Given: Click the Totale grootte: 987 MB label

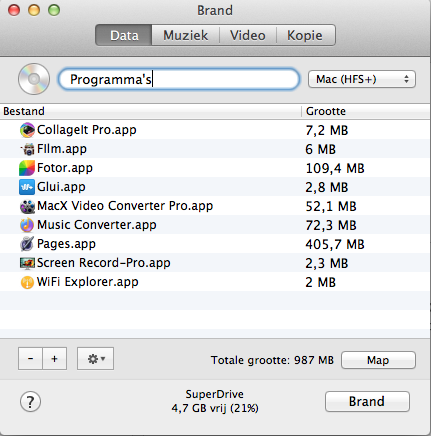Looking at the screenshot, I should [x=272, y=360].
